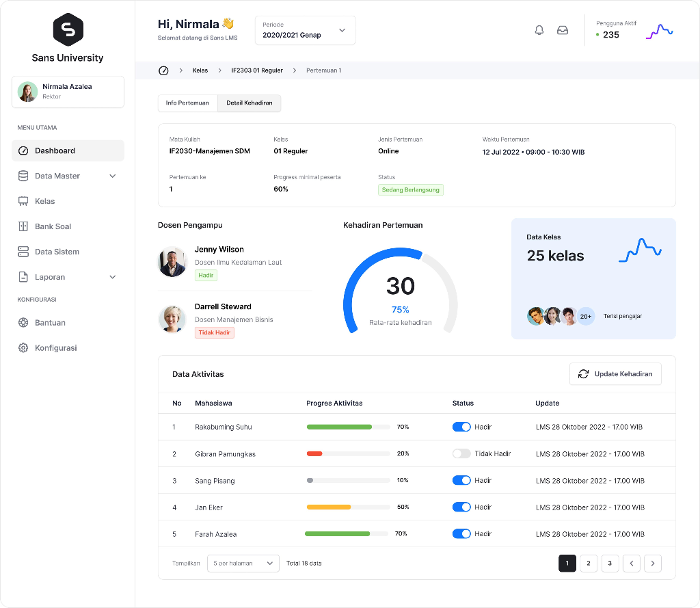The image size is (700, 608).
Task: Click the Pengguna Aktif sparkline chart
Action: click(x=660, y=31)
